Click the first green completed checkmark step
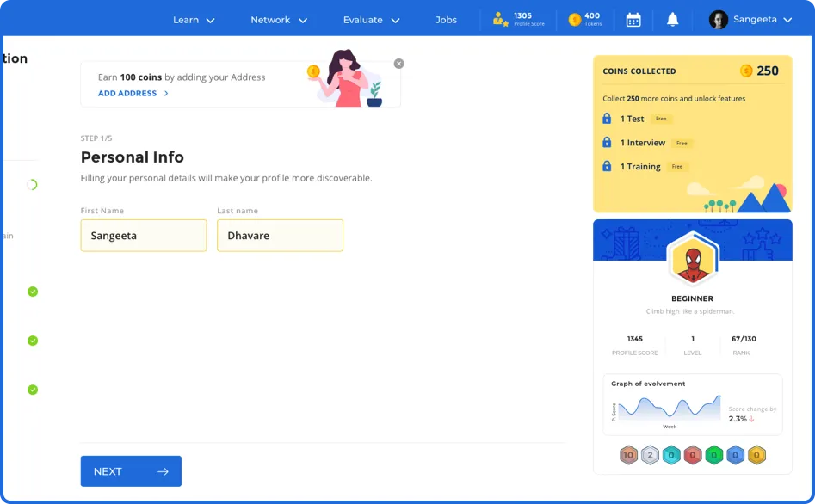This screenshot has width=815, height=504. (33, 292)
